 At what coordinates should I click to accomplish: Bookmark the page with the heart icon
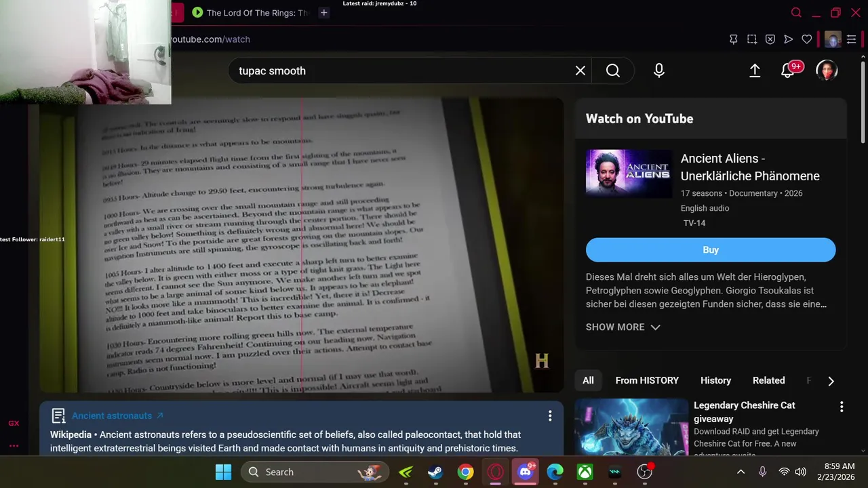pyautogui.click(x=807, y=39)
